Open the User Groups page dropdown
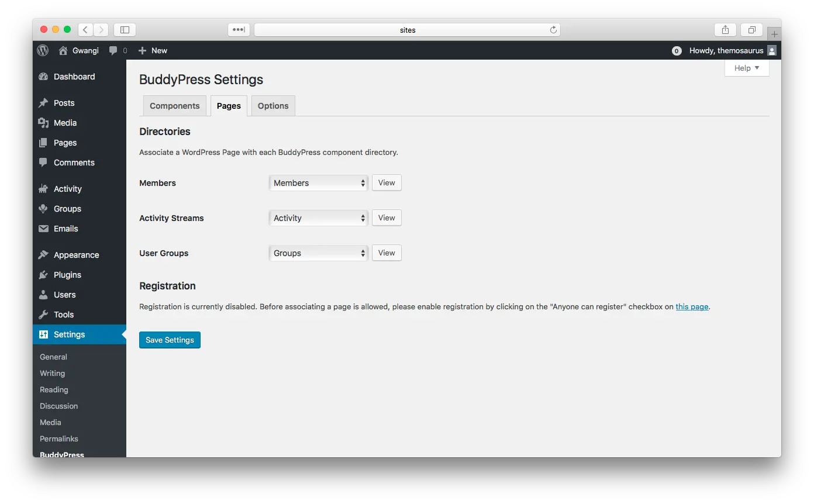This screenshot has height=504, width=814. tap(319, 253)
